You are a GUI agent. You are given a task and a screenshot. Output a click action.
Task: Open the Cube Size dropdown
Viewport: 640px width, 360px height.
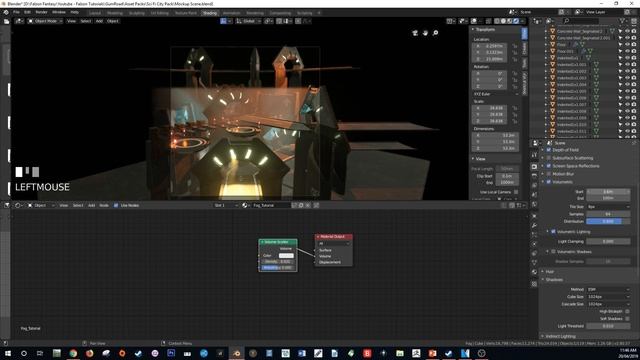pyautogui.click(x=608, y=297)
